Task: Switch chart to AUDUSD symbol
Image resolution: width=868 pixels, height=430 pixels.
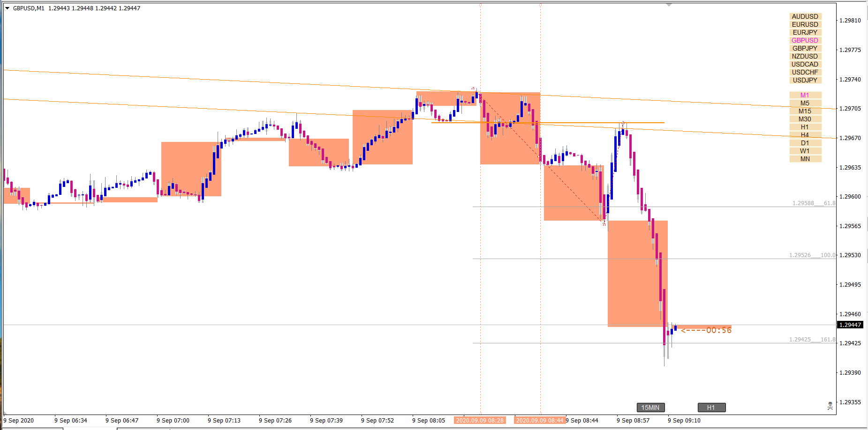Action: 805,16
